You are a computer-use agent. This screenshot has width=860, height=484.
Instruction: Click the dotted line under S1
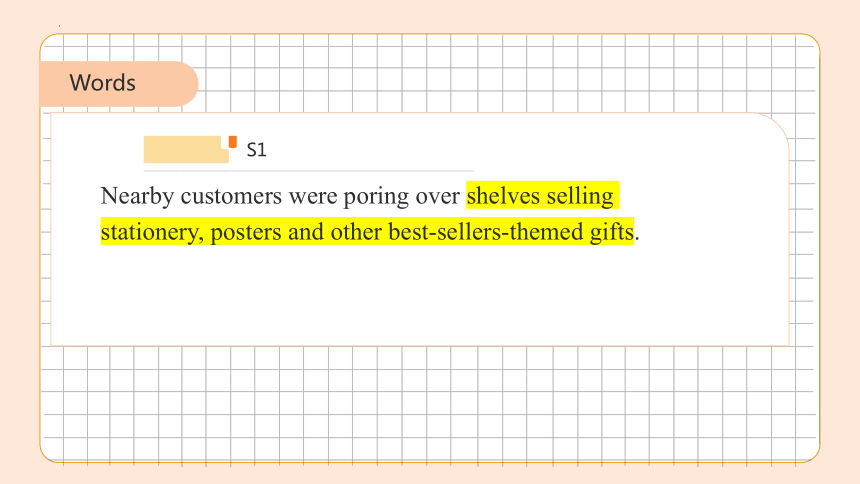(x=309, y=171)
